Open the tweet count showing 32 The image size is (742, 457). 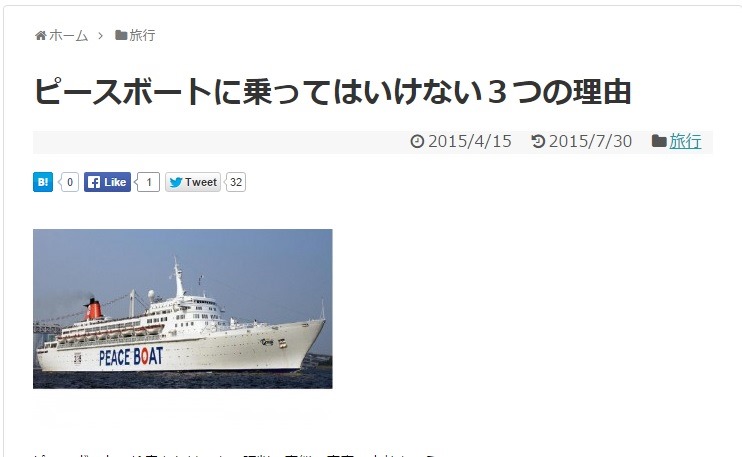pos(235,182)
